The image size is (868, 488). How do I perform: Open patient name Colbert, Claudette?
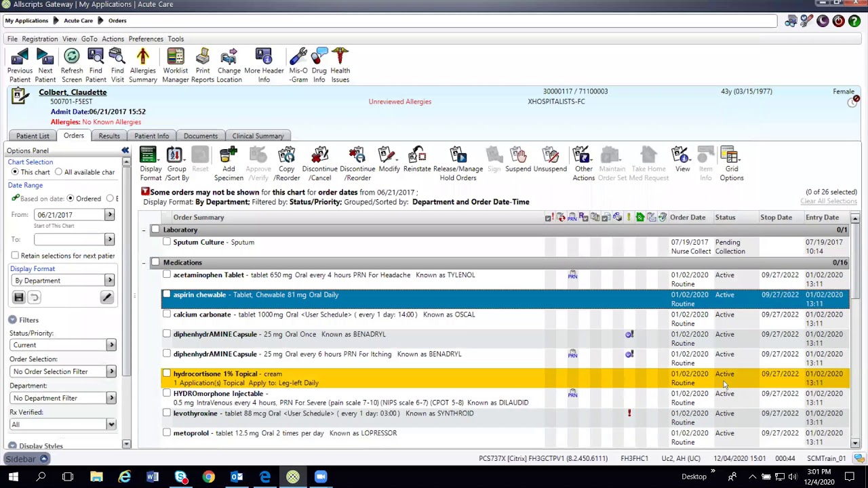click(73, 92)
